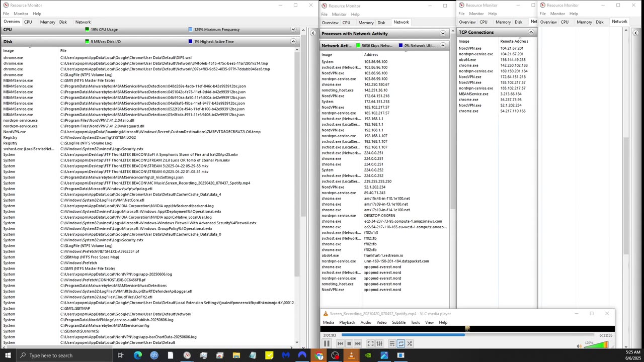Open the Windows Start menu
The height and width of the screenshot is (362, 644).
click(8, 355)
